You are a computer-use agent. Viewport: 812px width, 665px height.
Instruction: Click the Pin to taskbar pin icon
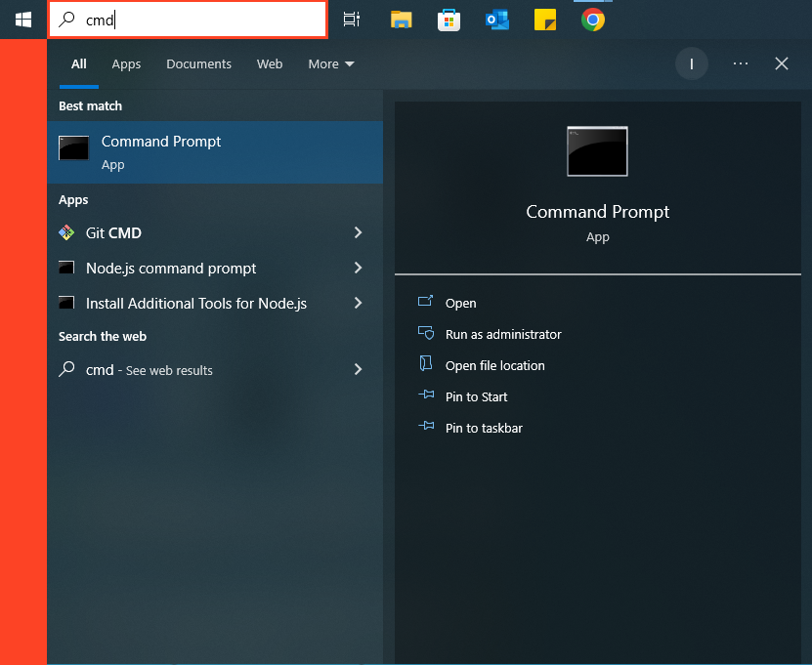coord(426,426)
